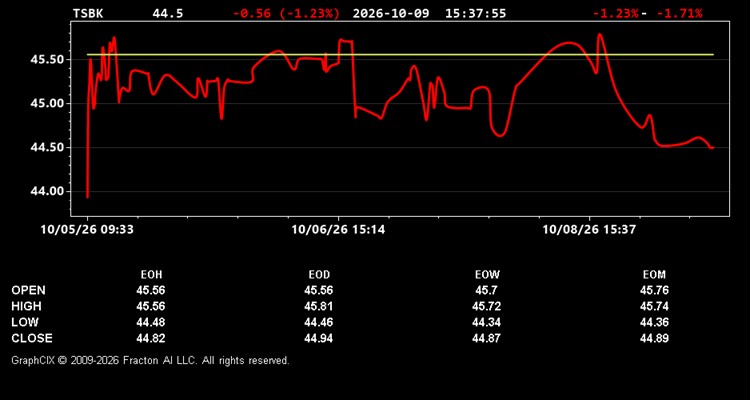Select the 44.5 current price value
This screenshot has height=400, width=750.
(x=167, y=13)
